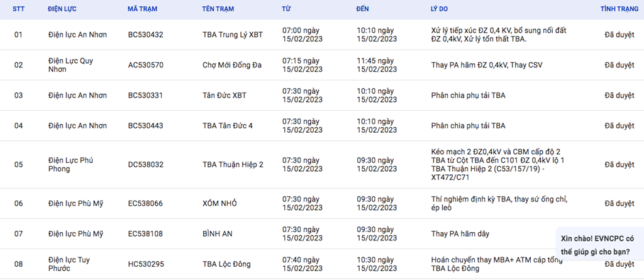The height and width of the screenshot is (280, 644).
Task: Select the BÌNH AN station row
Action: (322, 234)
